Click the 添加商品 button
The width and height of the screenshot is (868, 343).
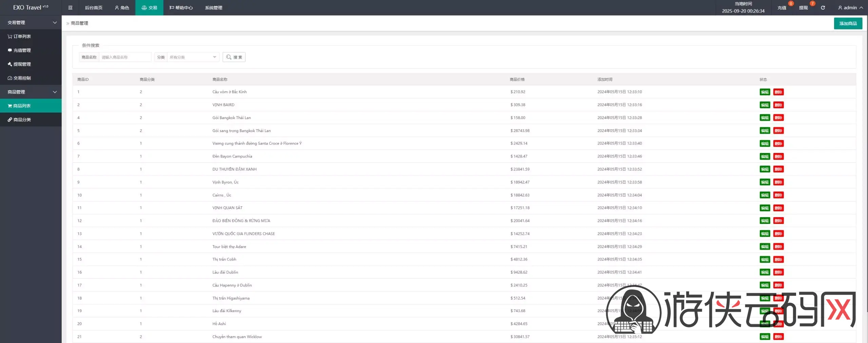848,23
